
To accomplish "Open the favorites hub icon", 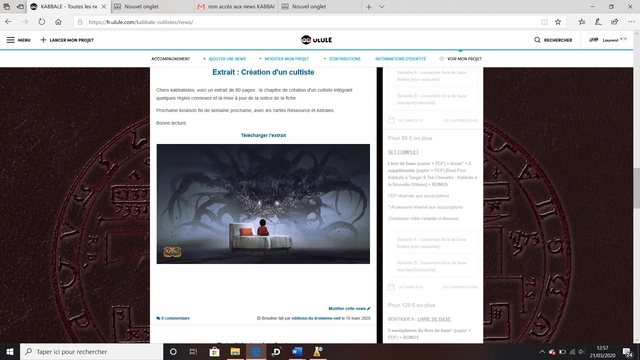I will coord(582,22).
